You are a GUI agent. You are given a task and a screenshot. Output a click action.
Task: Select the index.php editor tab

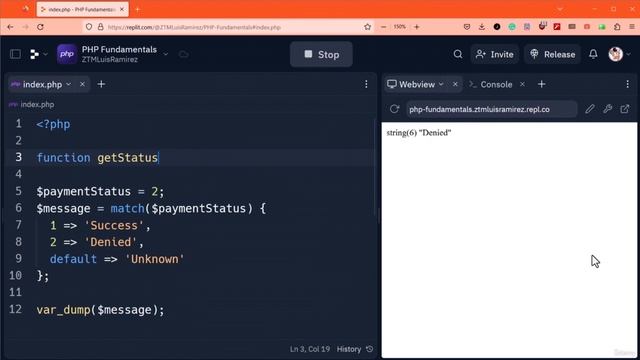click(x=42, y=84)
